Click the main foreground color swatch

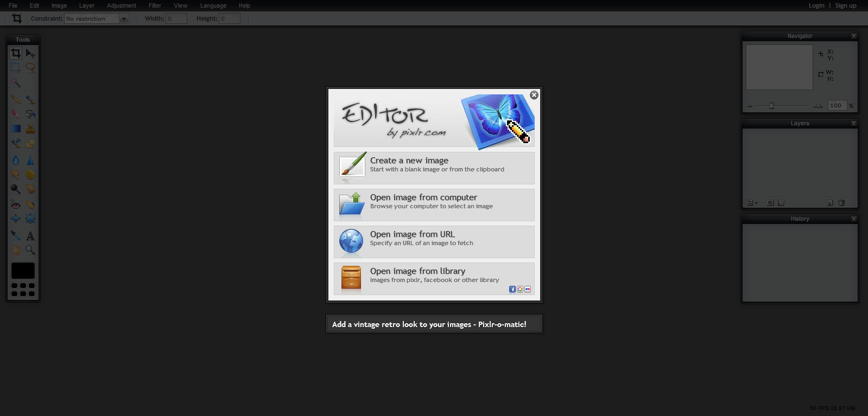point(23,270)
